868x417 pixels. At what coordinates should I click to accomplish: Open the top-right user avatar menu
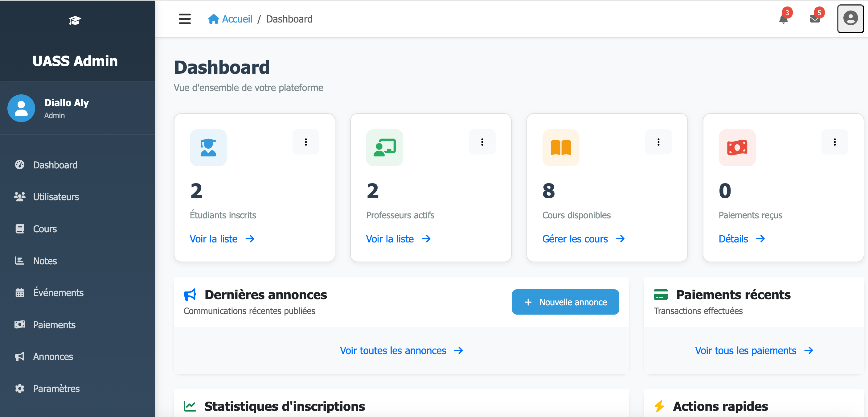point(850,19)
